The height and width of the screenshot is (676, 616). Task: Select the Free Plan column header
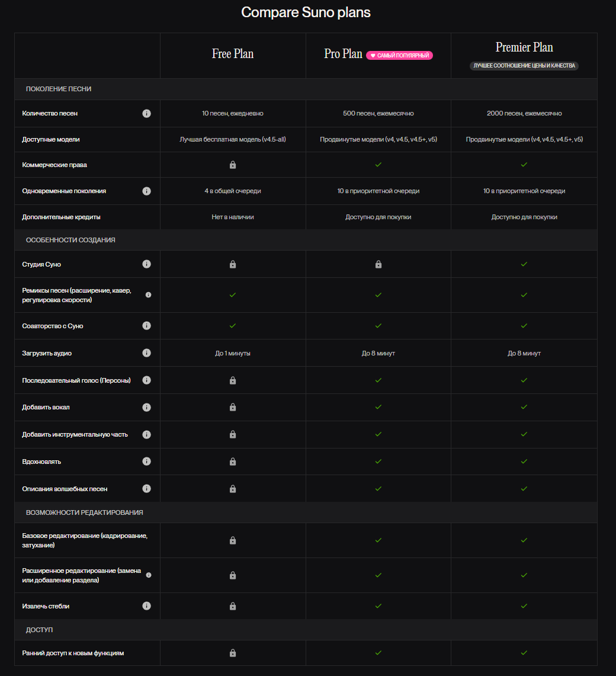(233, 54)
